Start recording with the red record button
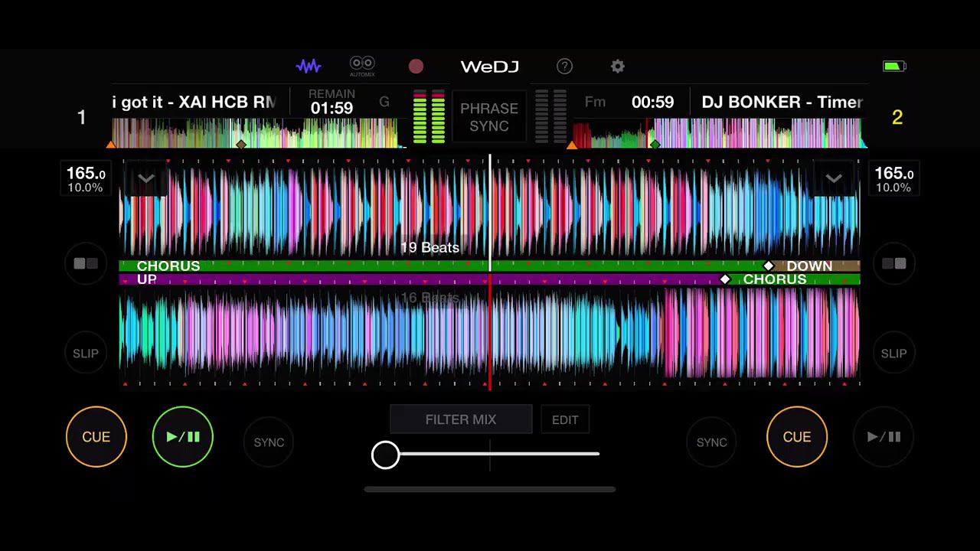The height and width of the screenshot is (551, 980). [x=416, y=67]
